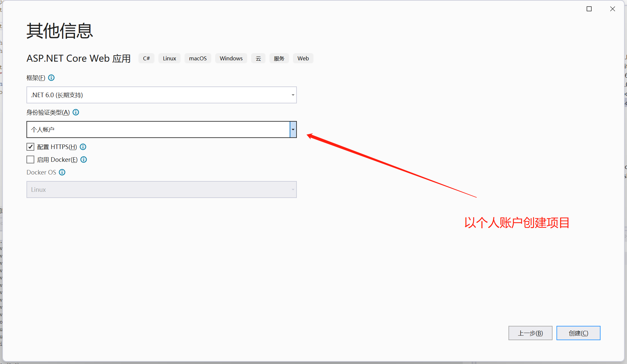Click the Windows tag
This screenshot has width=627, height=364.
click(231, 58)
